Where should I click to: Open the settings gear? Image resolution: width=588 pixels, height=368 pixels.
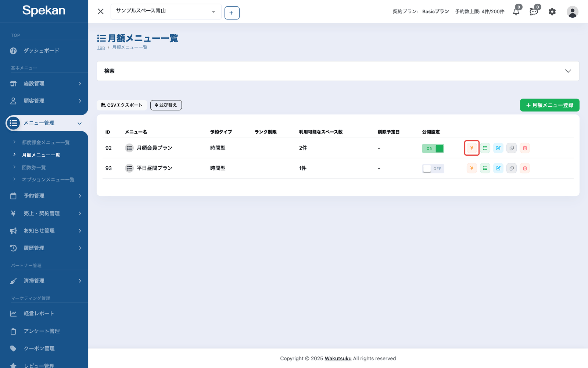coord(552,12)
